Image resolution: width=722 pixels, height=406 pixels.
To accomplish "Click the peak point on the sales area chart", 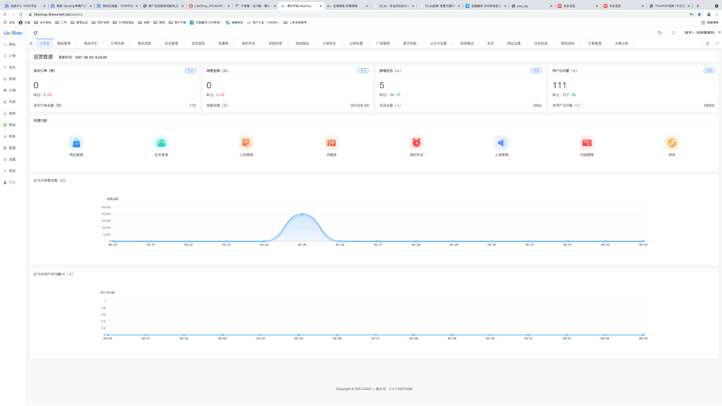I will 301,213.
